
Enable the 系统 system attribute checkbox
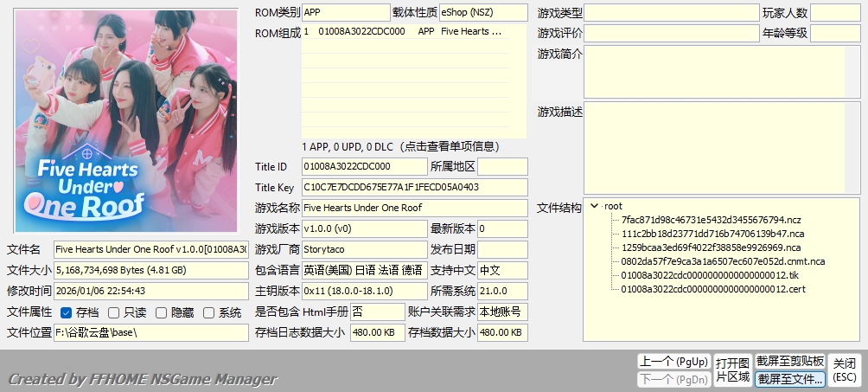click(208, 312)
